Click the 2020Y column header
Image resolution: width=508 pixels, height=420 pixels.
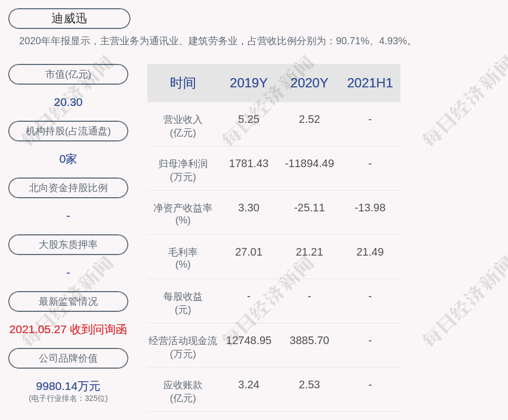pyautogui.click(x=309, y=83)
